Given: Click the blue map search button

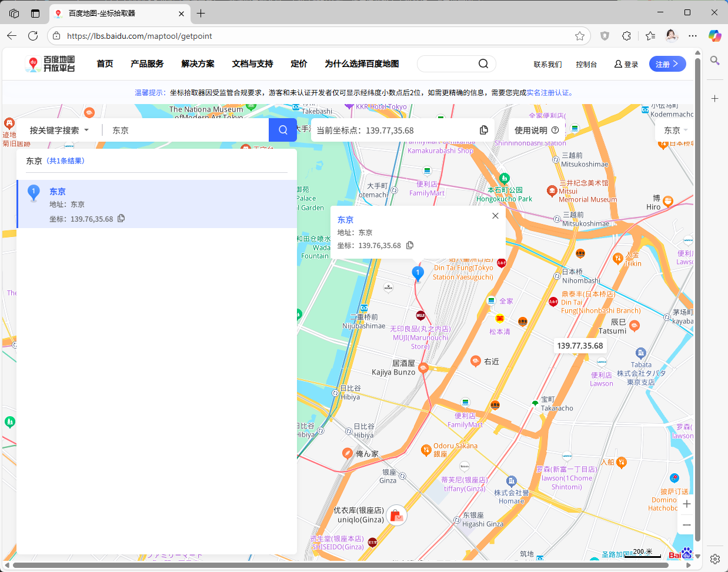Looking at the screenshot, I should click(283, 130).
